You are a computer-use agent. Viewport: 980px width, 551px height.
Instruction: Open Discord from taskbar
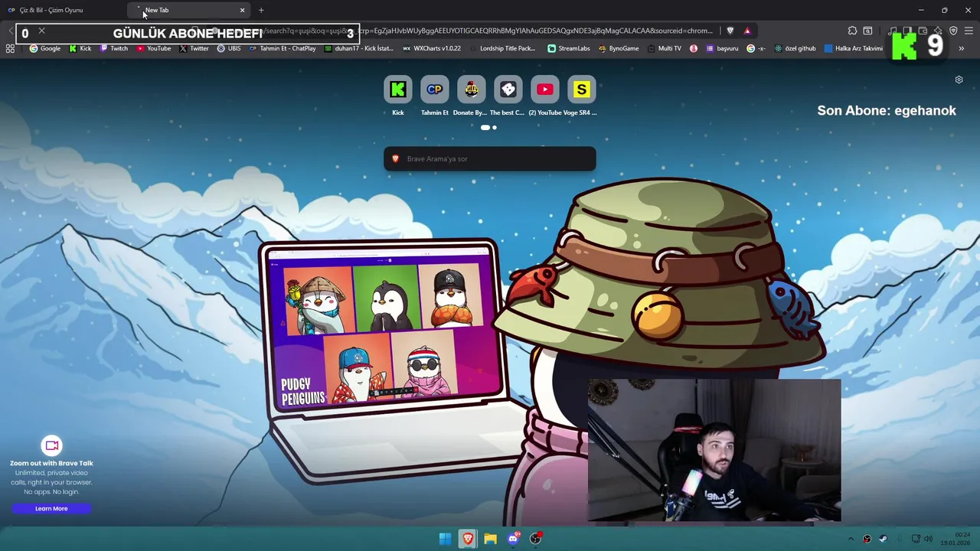(513, 539)
